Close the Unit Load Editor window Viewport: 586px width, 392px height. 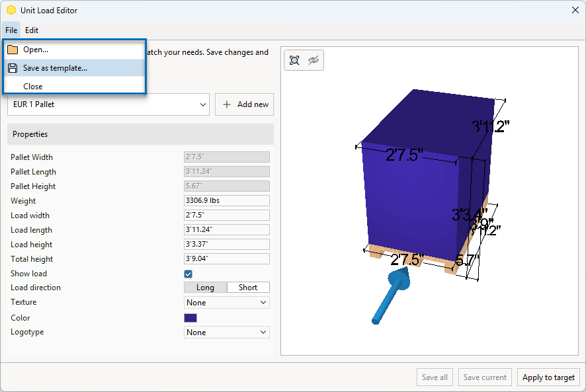(575, 10)
